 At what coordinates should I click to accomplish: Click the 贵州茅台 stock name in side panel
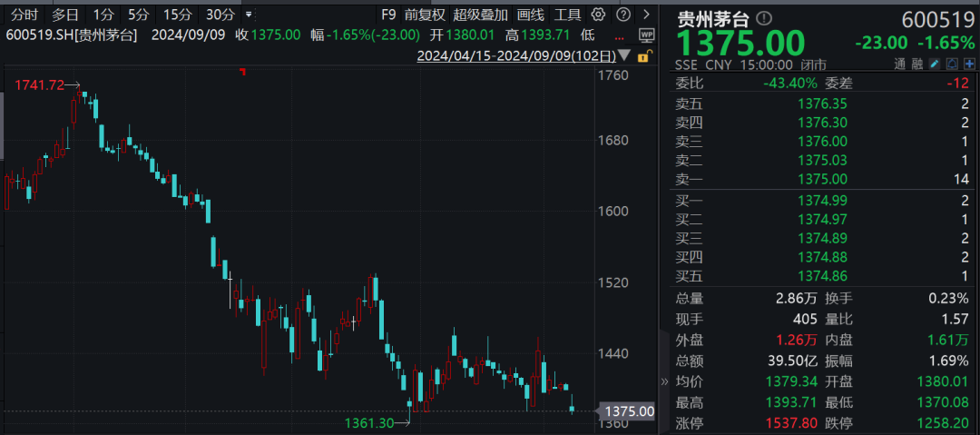point(713,19)
